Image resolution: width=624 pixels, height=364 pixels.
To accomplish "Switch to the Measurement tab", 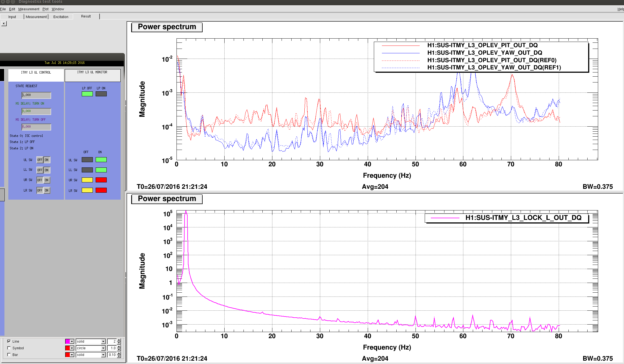I will click(x=36, y=17).
